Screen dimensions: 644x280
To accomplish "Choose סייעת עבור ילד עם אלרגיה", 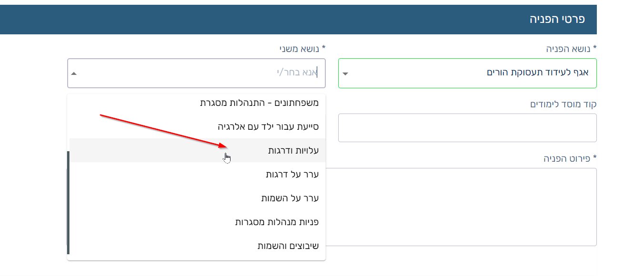I will coord(268,126).
